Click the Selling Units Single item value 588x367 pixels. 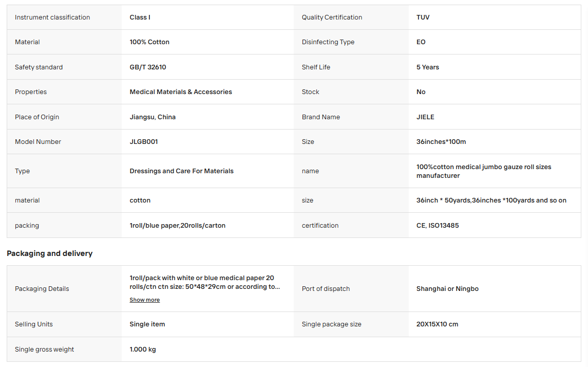(147, 324)
